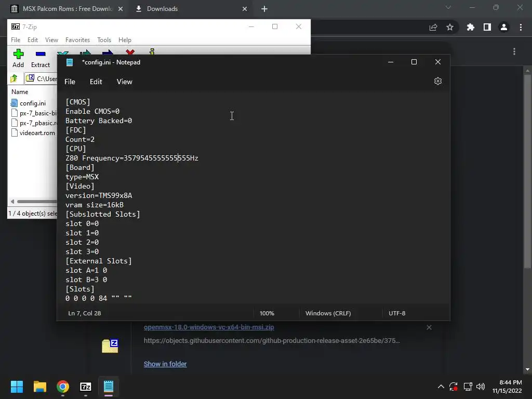The height and width of the screenshot is (399, 532).
Task: Click the type=MSX line
Action: (82, 177)
